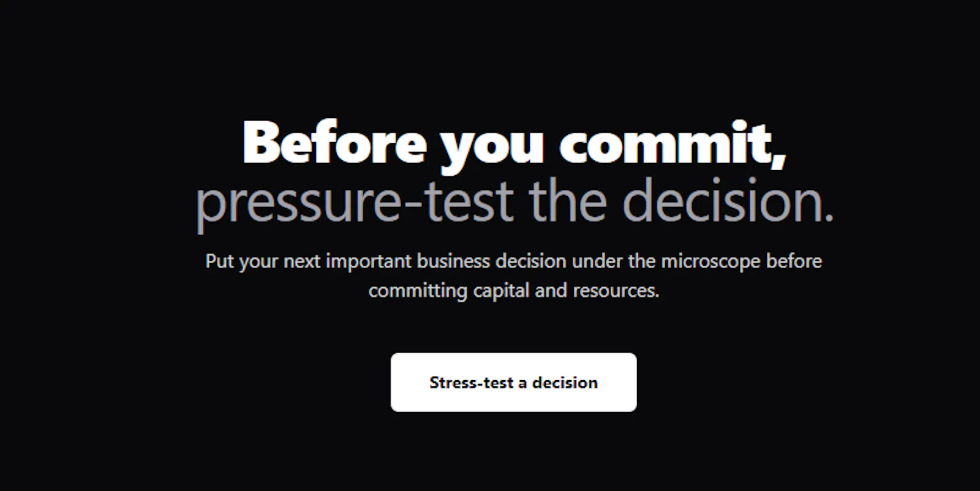Click the Stress-test a decision button
The height and width of the screenshot is (491, 980).
[513, 382]
